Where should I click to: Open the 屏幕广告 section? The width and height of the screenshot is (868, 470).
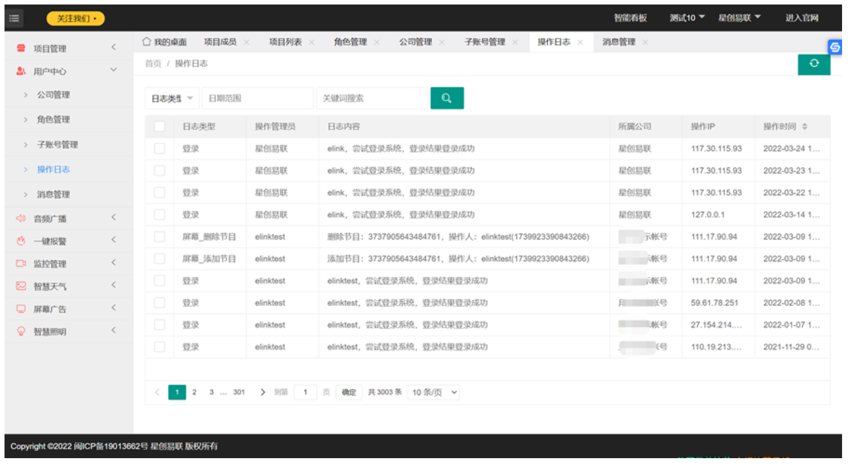51,308
